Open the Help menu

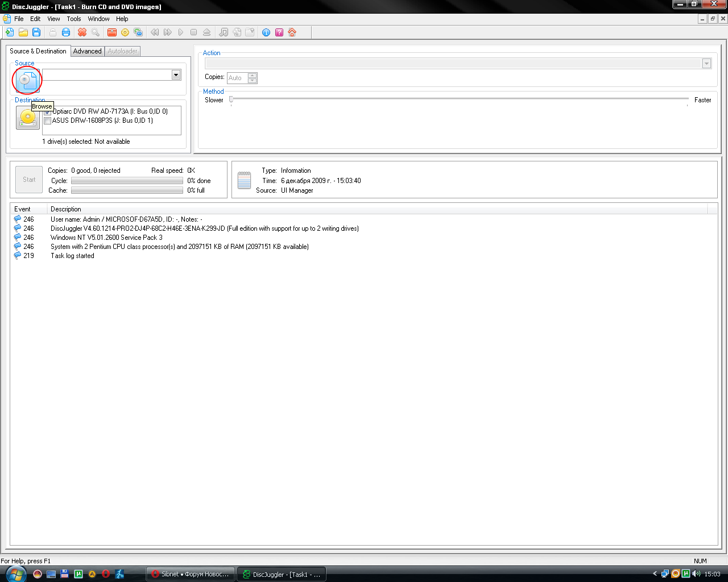click(x=122, y=19)
